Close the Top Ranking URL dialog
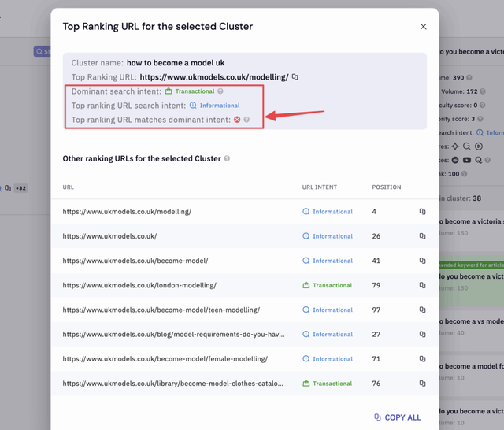The width and height of the screenshot is (504, 430). (423, 27)
